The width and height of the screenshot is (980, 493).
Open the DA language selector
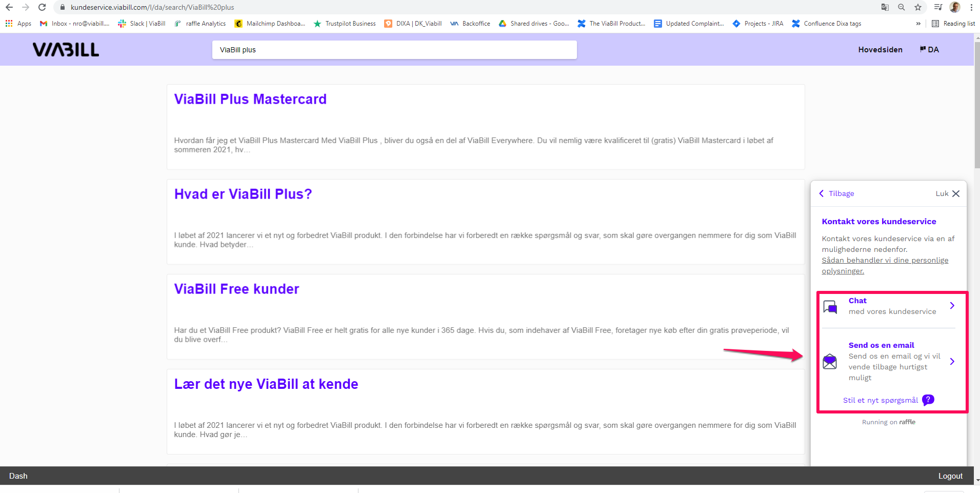point(929,50)
